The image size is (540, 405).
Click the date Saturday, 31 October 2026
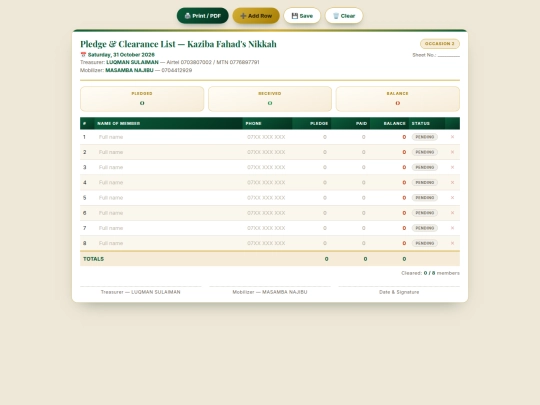pos(121,55)
